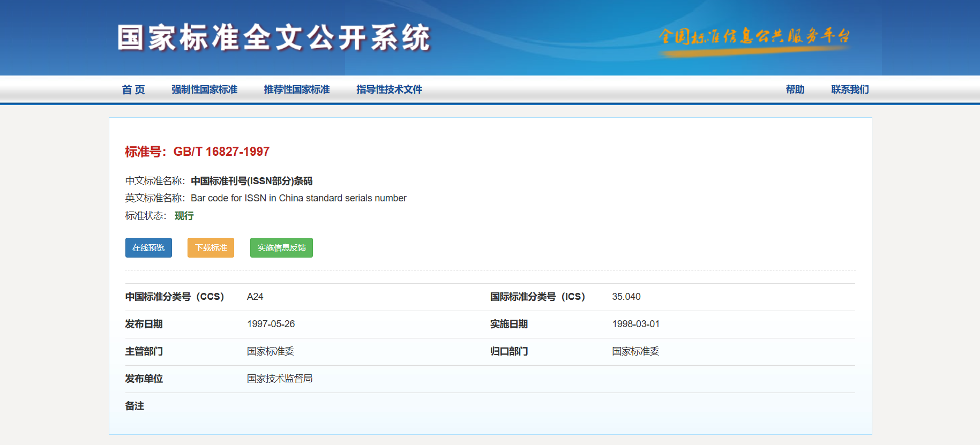The height and width of the screenshot is (445, 980).
Task: Open the 帮助 help page
Action: click(x=795, y=89)
